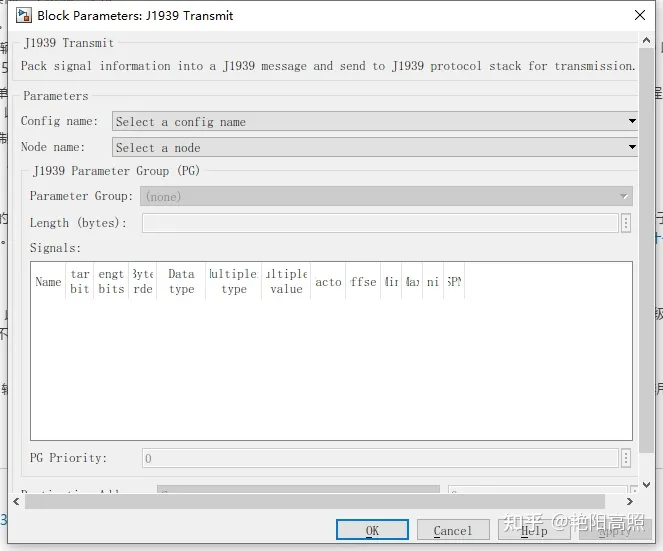The width and height of the screenshot is (663, 551).
Task: Select the Length bits column header
Action: [x=111, y=282]
